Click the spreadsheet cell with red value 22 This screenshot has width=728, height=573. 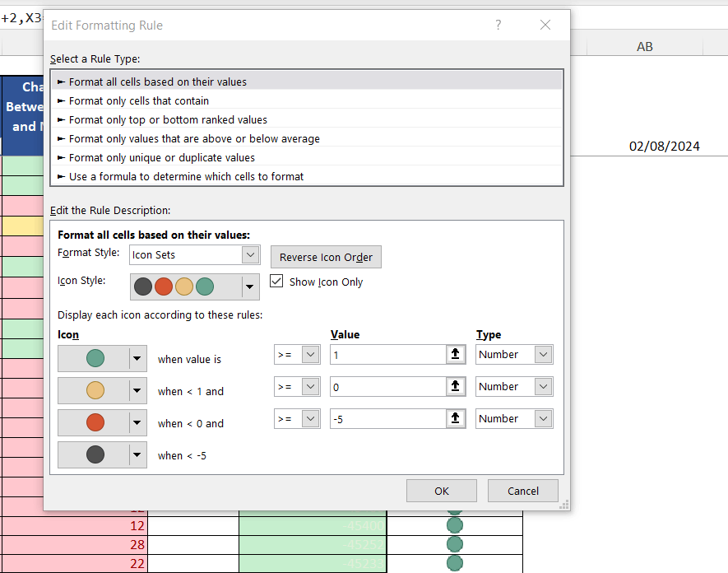[x=75, y=563]
